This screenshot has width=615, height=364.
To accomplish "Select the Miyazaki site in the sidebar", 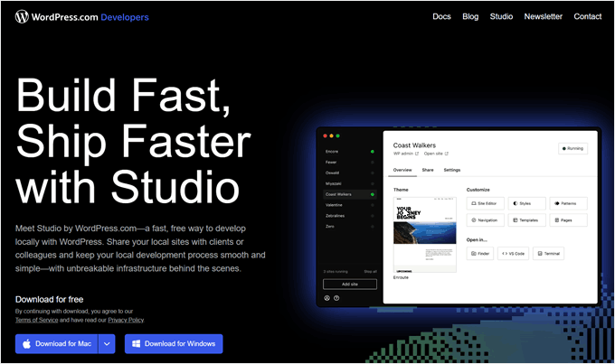I will (x=349, y=183).
